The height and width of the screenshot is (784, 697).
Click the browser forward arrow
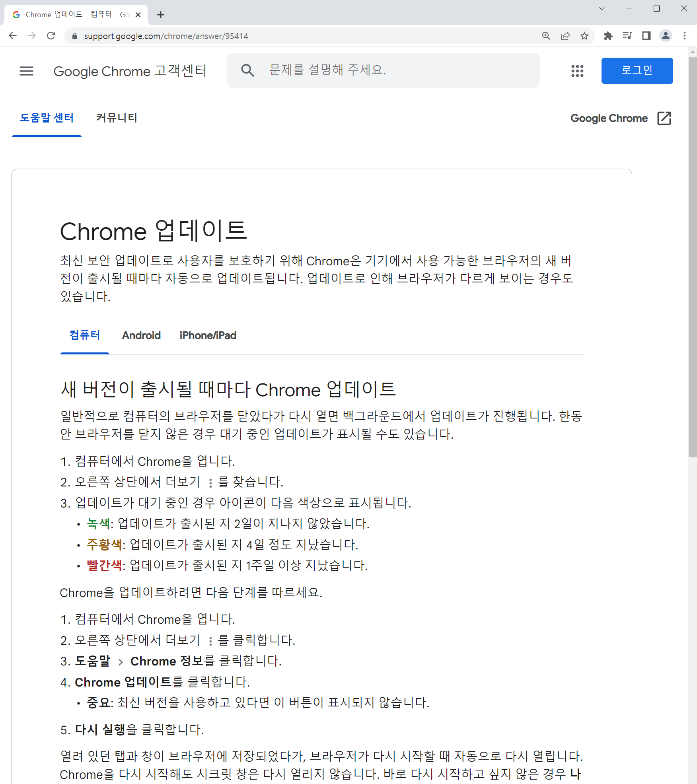coord(32,36)
